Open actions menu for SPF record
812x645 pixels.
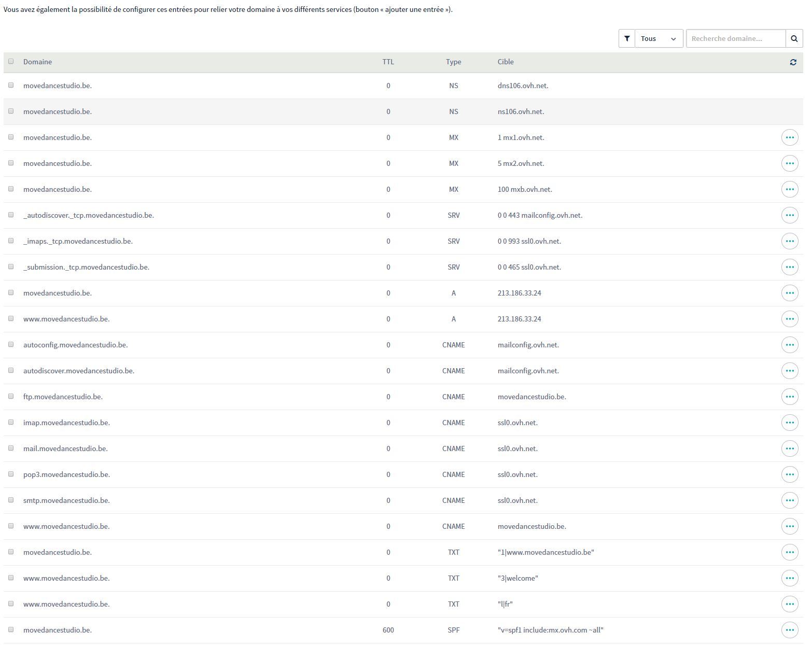pos(789,630)
